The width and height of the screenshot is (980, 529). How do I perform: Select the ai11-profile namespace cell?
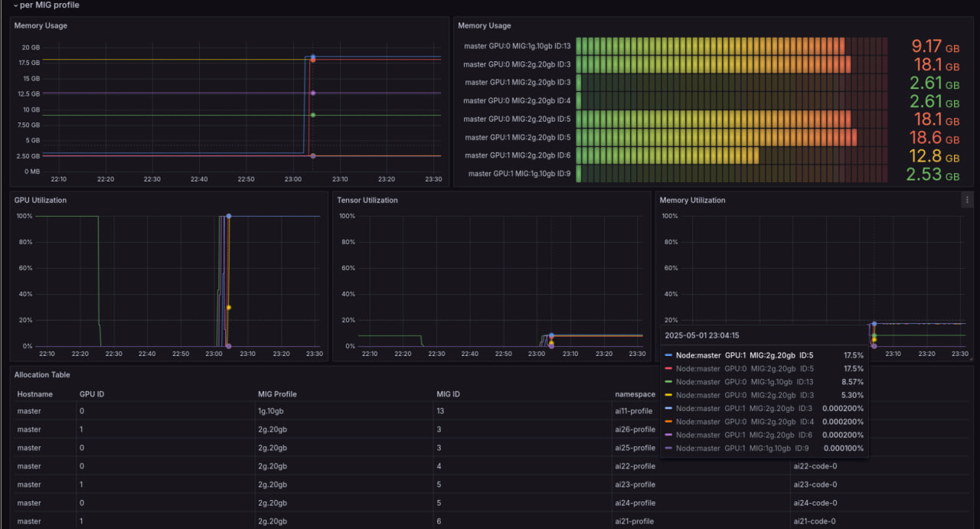634,411
